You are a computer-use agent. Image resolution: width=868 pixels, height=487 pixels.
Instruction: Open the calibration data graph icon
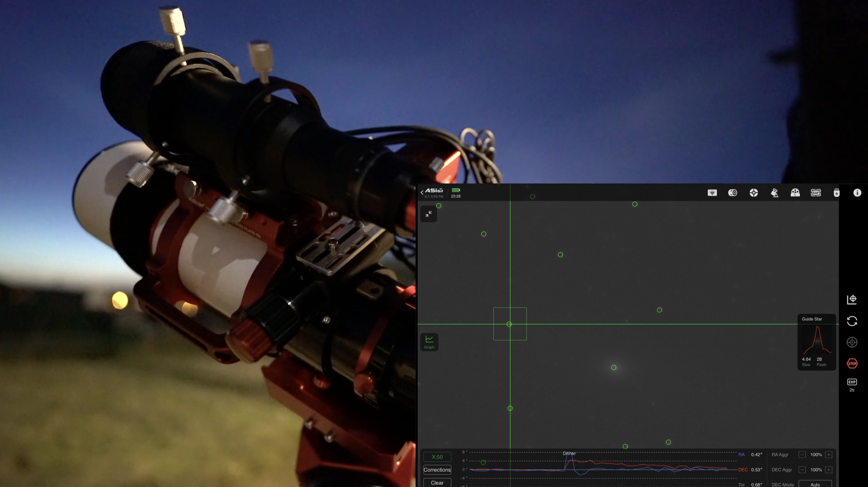(852, 299)
